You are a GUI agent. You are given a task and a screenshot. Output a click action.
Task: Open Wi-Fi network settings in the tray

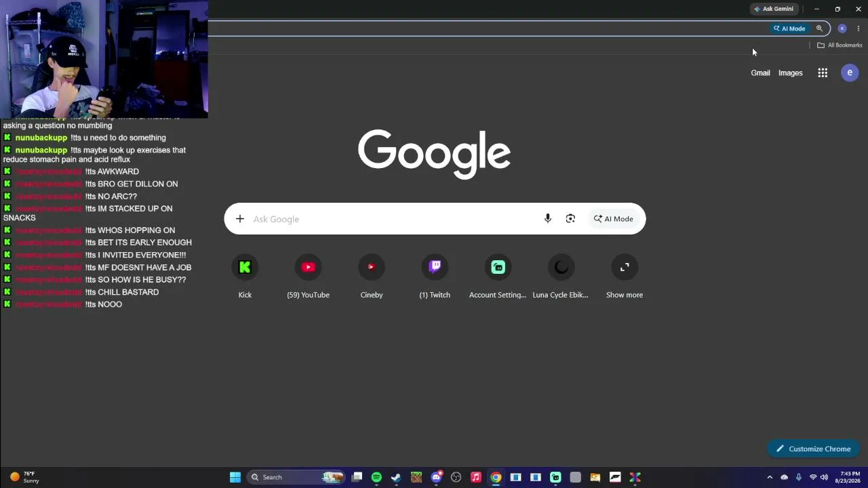pos(813,477)
